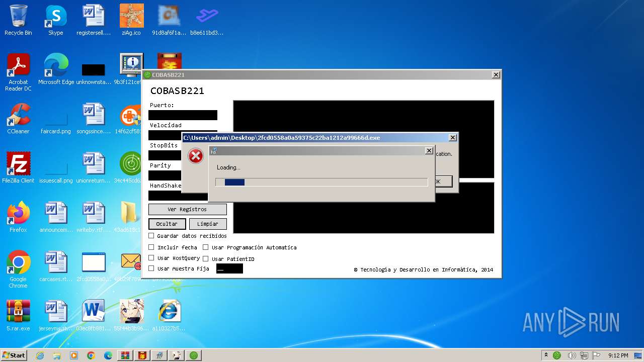Click the Muestra Fija value input box

(x=229, y=268)
